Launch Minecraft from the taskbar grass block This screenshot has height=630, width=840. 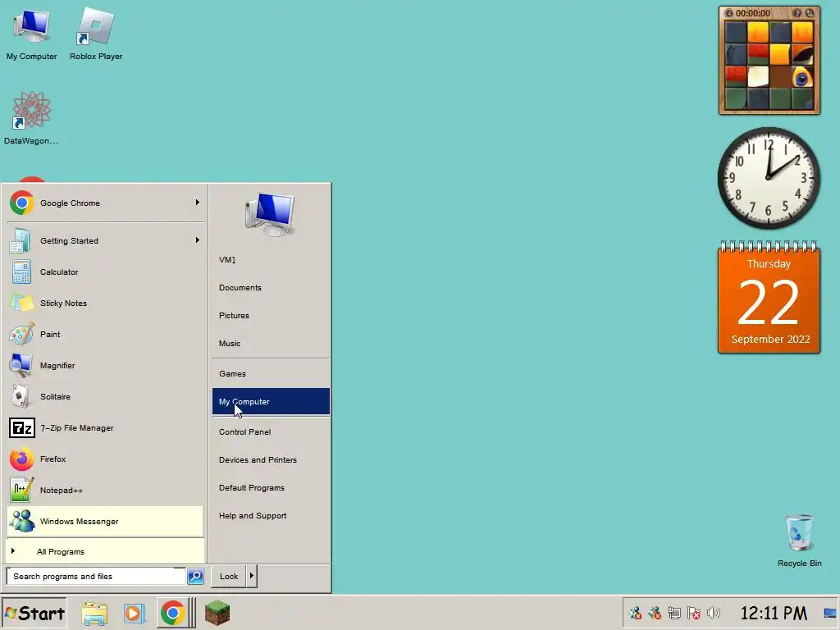(217, 613)
